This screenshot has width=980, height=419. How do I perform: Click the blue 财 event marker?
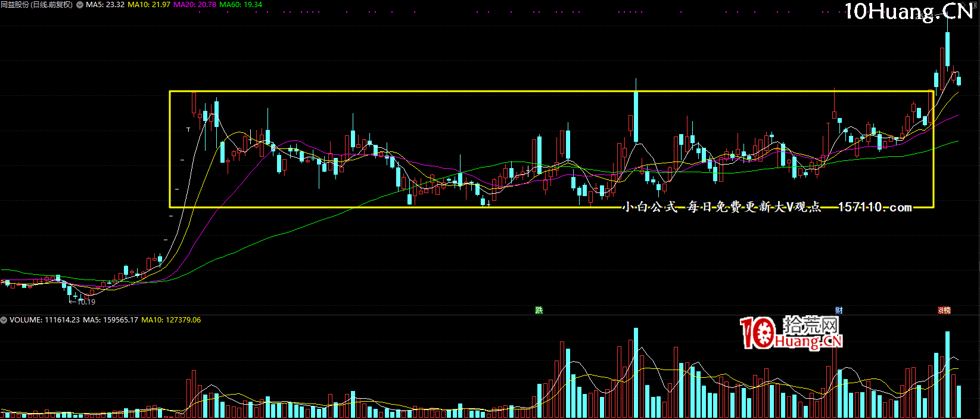(x=839, y=311)
